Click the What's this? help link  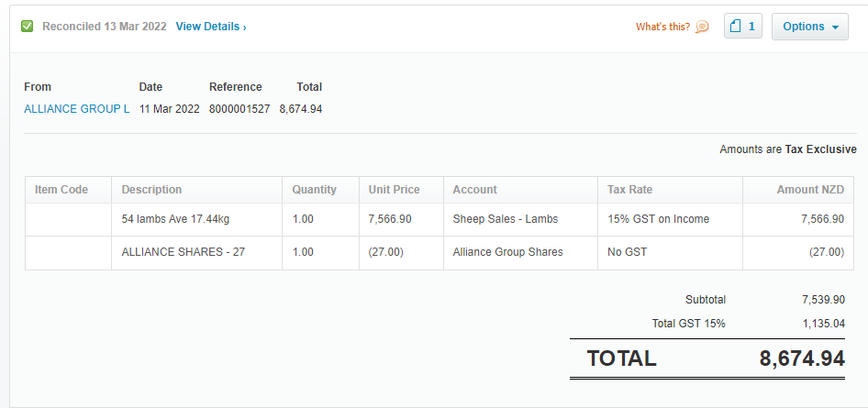tap(662, 27)
